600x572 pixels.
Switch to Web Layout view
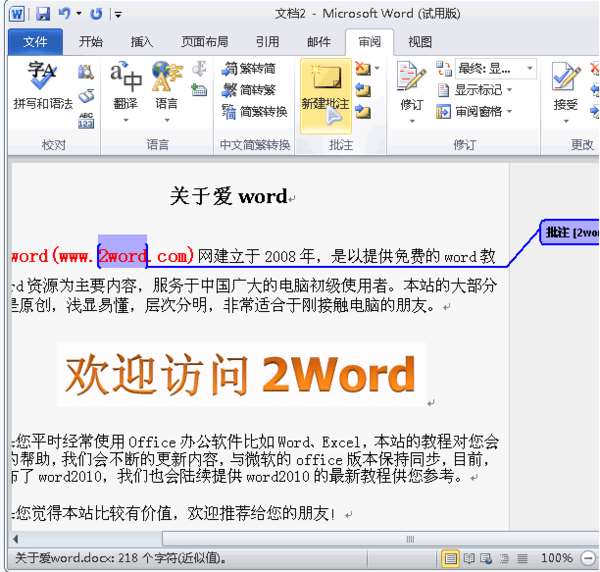(486, 559)
